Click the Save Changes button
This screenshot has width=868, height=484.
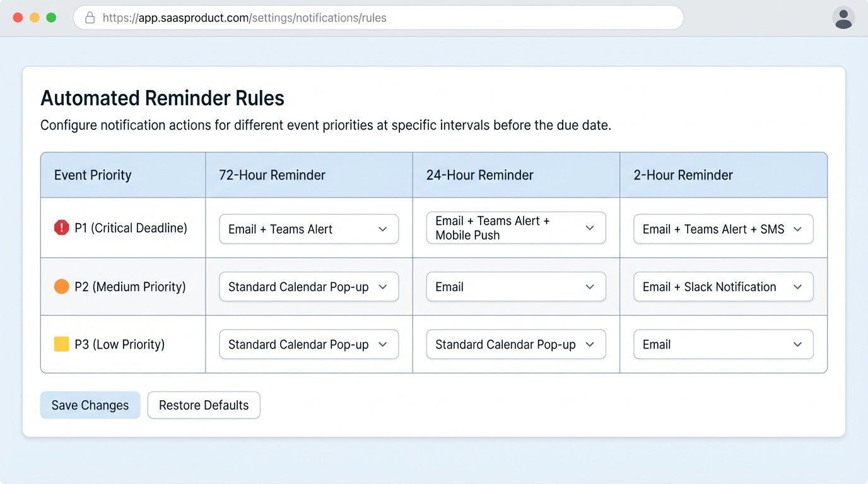(x=90, y=405)
